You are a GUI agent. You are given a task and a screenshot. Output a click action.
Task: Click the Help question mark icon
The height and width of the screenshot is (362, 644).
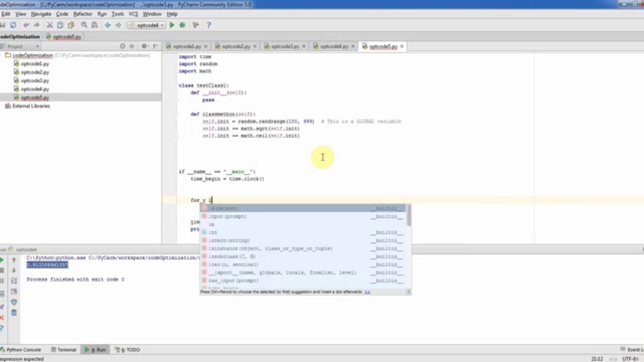click(208, 25)
